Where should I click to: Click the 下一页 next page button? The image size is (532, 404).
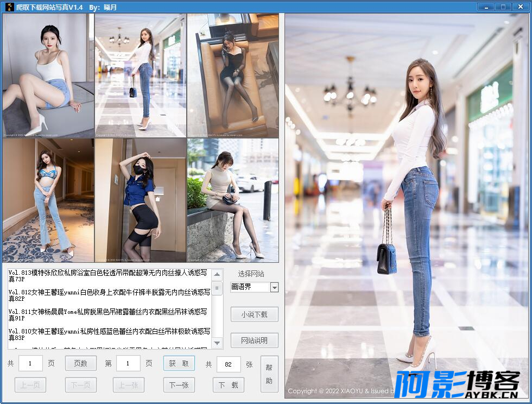tap(81, 385)
